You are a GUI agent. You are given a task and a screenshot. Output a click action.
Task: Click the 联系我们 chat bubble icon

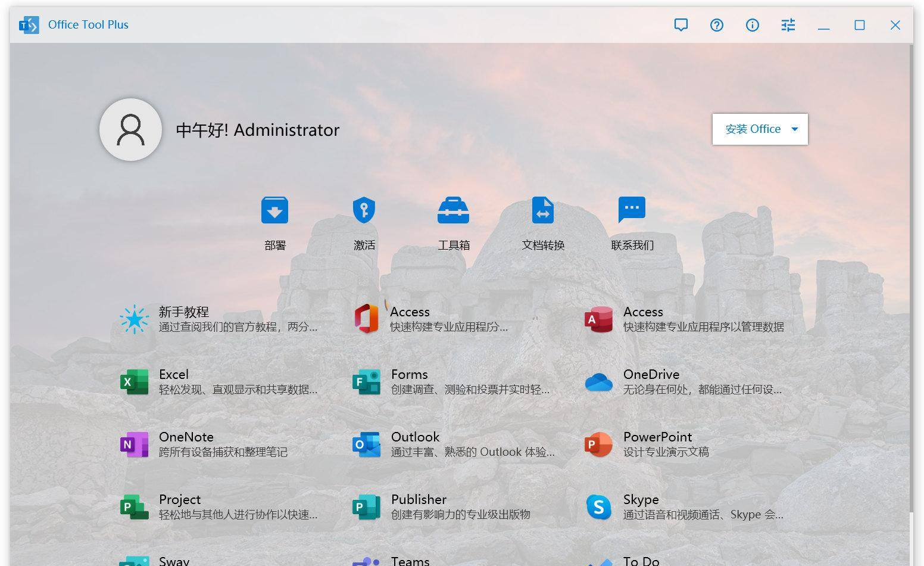pyautogui.click(x=632, y=210)
